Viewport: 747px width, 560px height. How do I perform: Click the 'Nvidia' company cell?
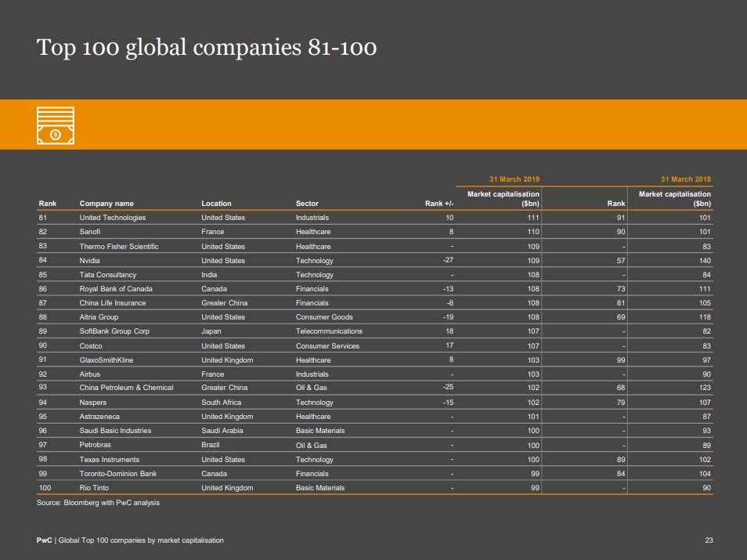point(89,261)
